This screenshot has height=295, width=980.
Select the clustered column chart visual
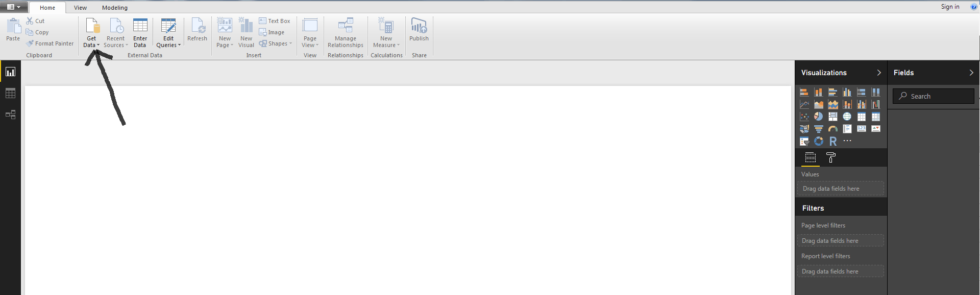pos(847,93)
